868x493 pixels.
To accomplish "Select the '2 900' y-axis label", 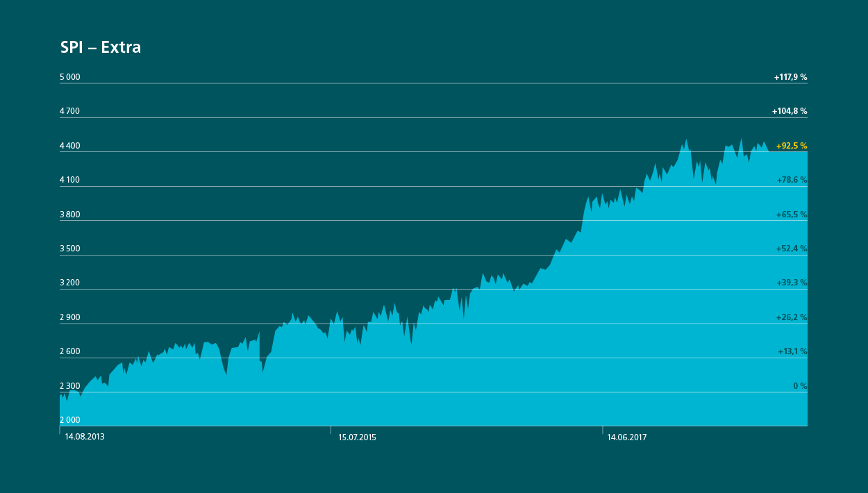I will coord(70,317).
